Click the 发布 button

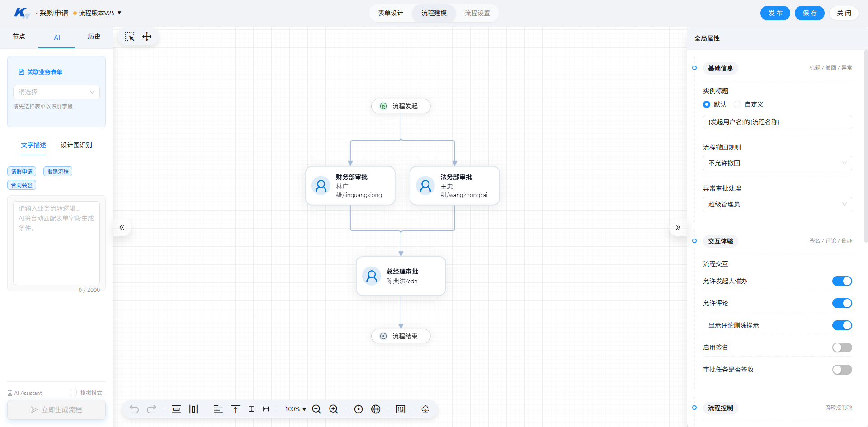coord(775,13)
